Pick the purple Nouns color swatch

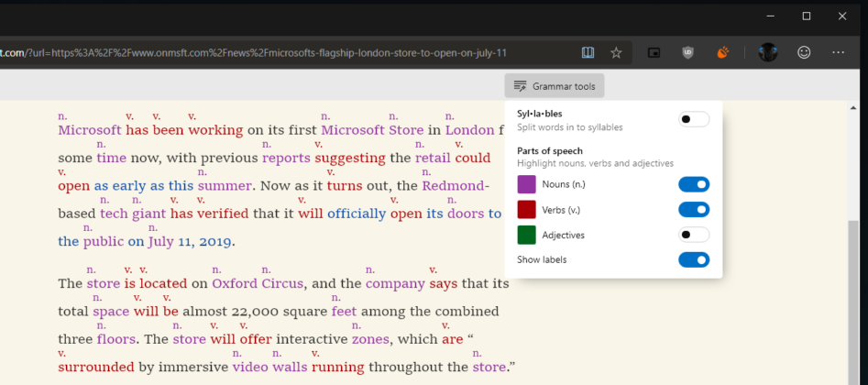point(526,184)
